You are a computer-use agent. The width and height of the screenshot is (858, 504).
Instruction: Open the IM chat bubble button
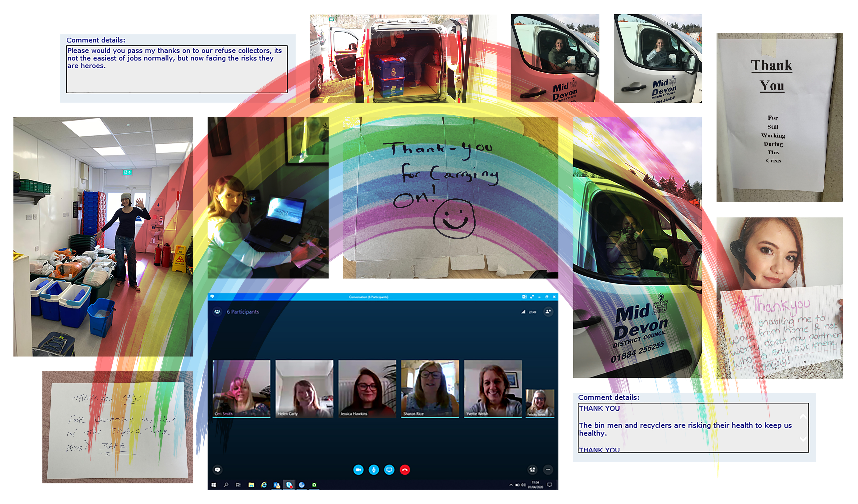point(218,470)
